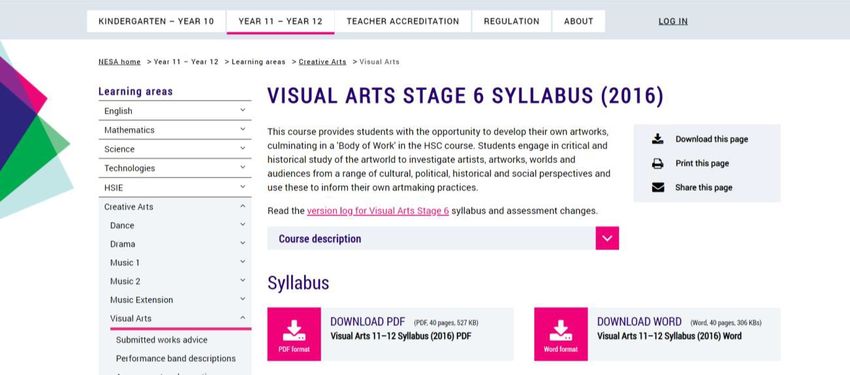Open Submitted works advice in sidebar
This screenshot has height=375, width=850.
(162, 340)
